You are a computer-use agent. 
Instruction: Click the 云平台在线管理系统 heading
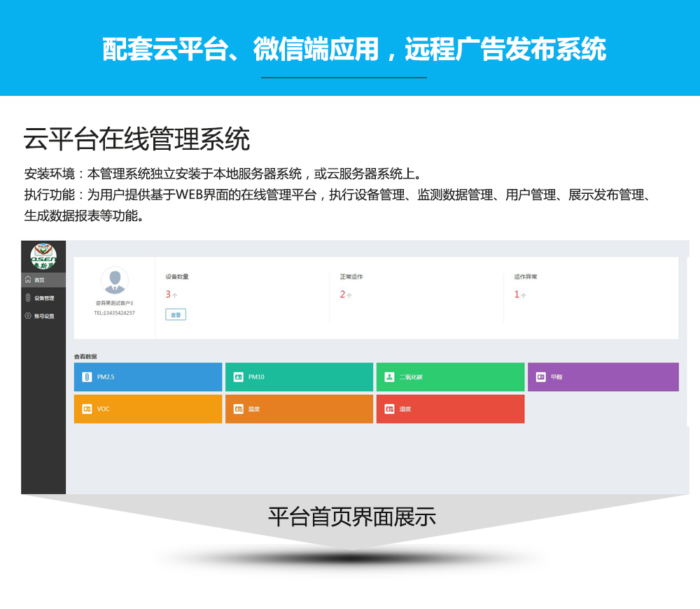click(x=136, y=140)
